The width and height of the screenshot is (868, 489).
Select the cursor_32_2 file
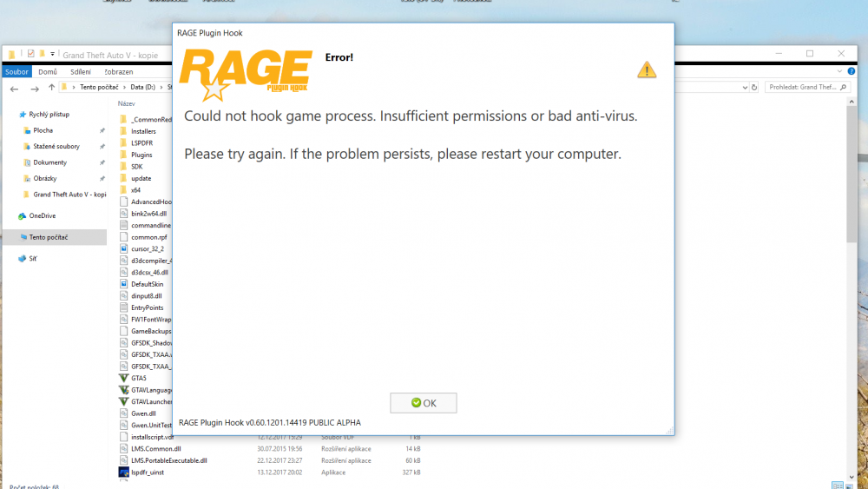(148, 248)
